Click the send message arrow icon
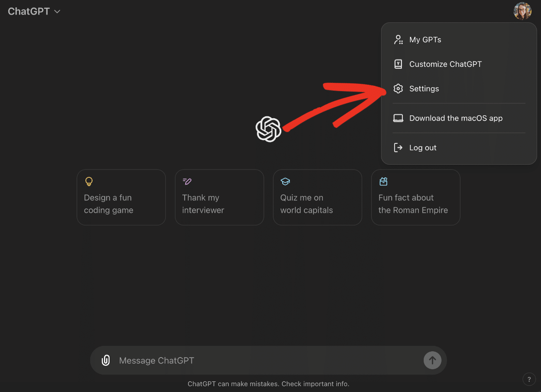This screenshot has width=541, height=392. pos(432,360)
